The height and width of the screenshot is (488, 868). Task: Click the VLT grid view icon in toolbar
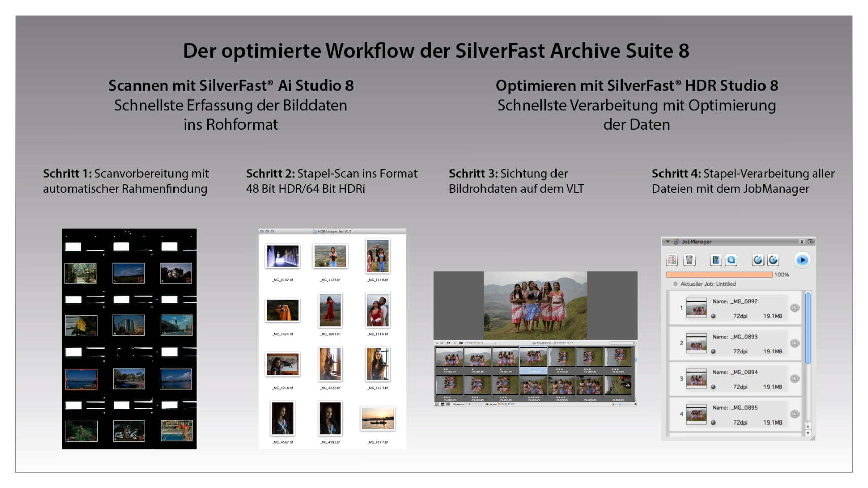(448, 343)
